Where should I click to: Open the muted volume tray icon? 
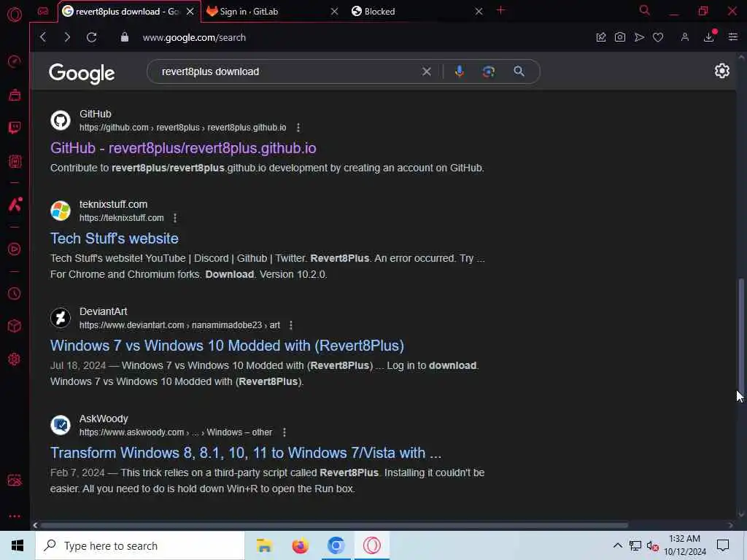(x=652, y=545)
